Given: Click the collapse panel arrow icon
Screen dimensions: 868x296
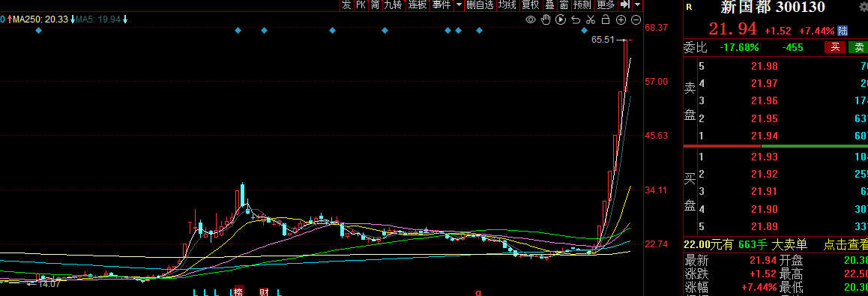Looking at the screenshot, I should [x=624, y=5].
